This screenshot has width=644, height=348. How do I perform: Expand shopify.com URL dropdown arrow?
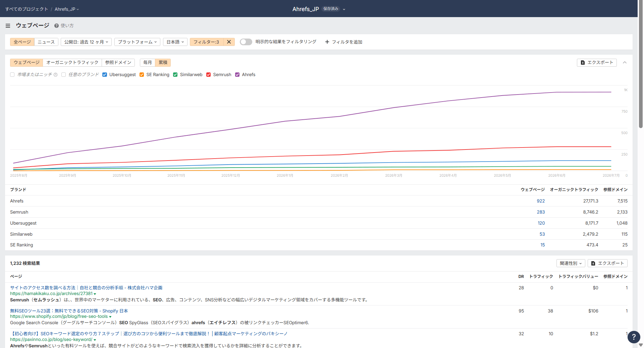click(110, 317)
